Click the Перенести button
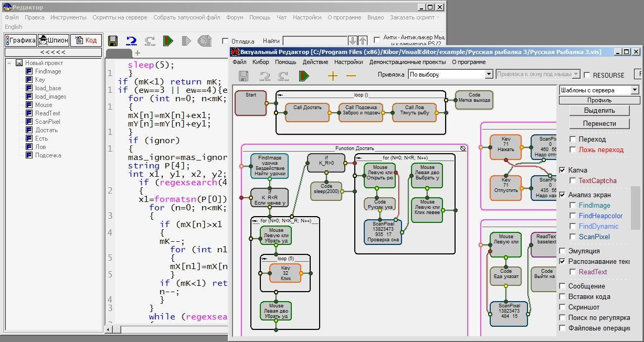The width and height of the screenshot is (644, 342). coord(599,124)
